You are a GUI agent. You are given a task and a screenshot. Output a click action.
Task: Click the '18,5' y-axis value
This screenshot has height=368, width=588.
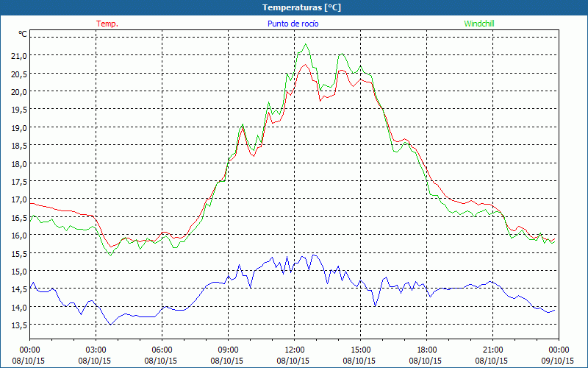pos(20,146)
